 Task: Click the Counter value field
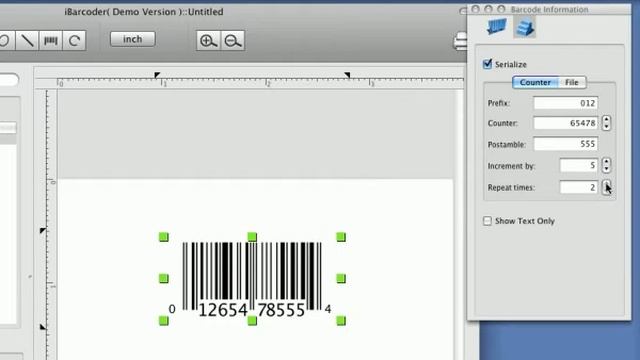[x=566, y=123]
